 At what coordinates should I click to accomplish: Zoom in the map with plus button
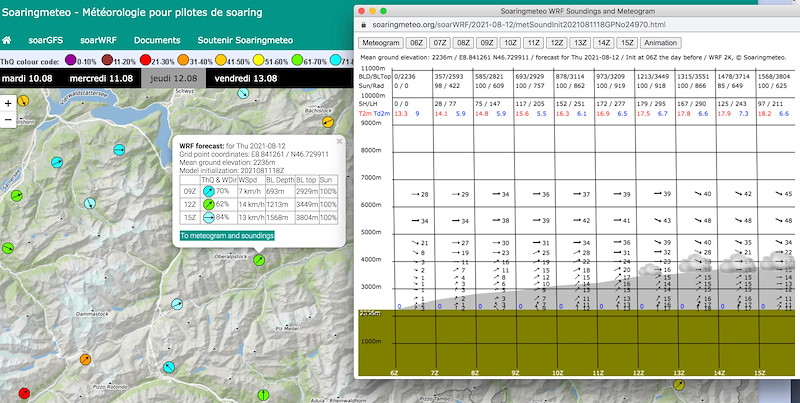(8, 104)
